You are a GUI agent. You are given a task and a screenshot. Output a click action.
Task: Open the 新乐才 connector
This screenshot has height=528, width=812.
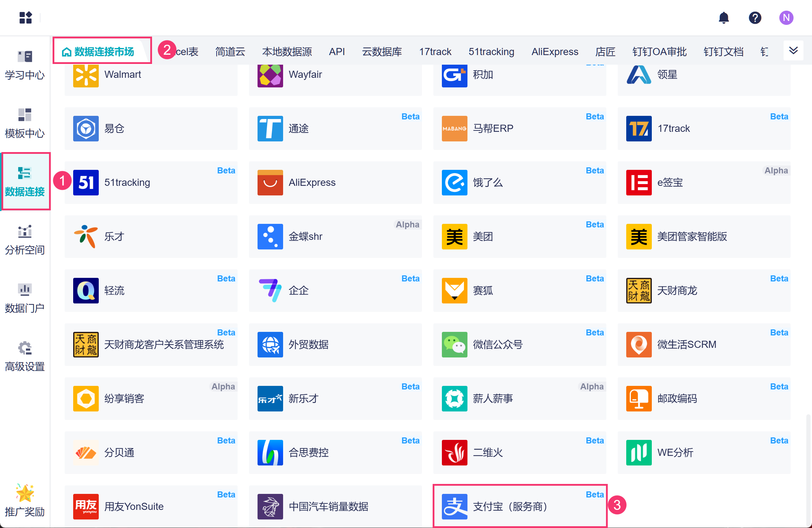tap(335, 399)
